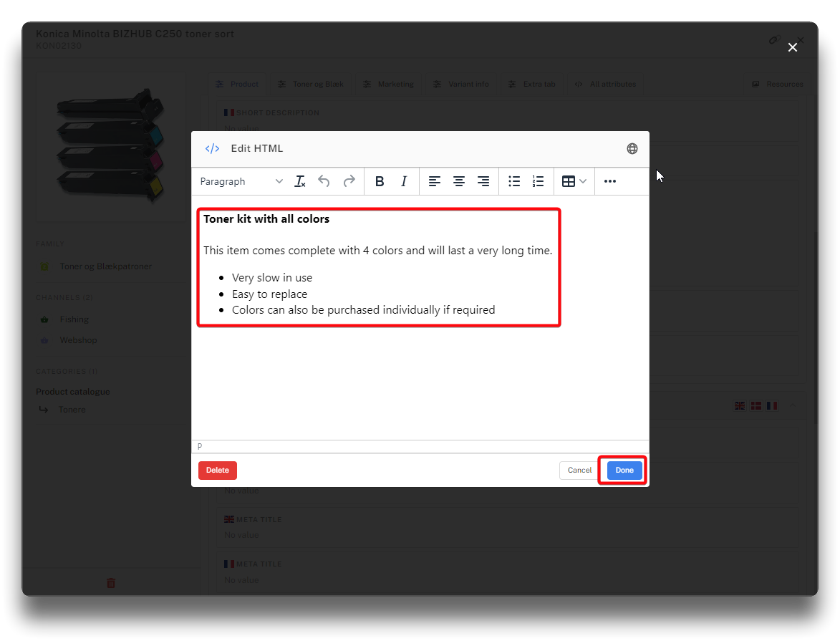This screenshot has width=840, height=641.
Task: Toggle bullet list formatting
Action: coord(514,182)
